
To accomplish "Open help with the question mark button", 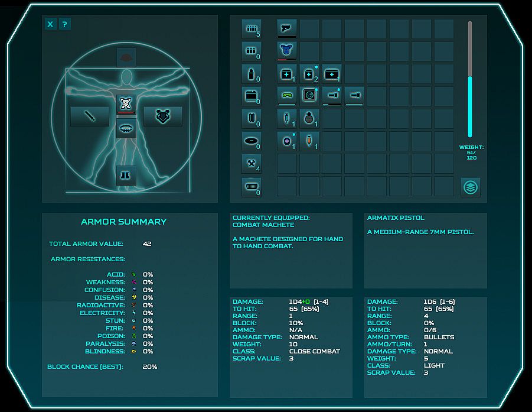I will pyautogui.click(x=65, y=24).
